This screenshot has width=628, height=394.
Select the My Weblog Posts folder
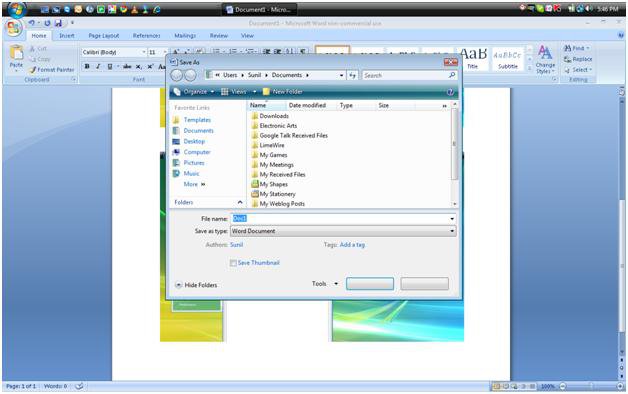coord(278,204)
